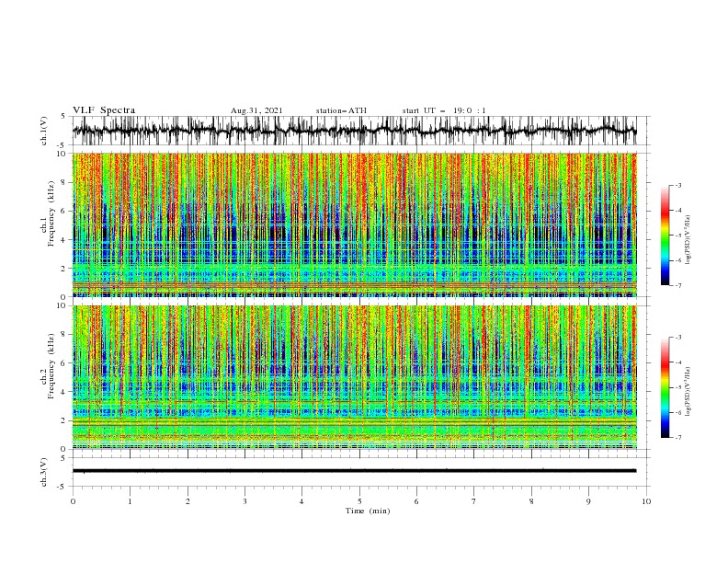Click the "7" tick on time axis
The image size is (728, 563).
pyautogui.click(x=473, y=501)
